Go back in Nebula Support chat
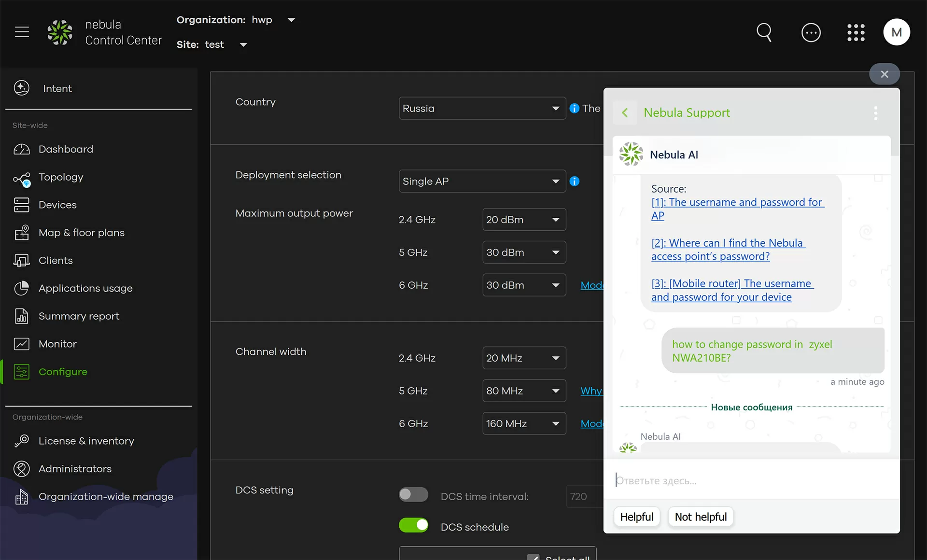The image size is (927, 560). (x=625, y=112)
